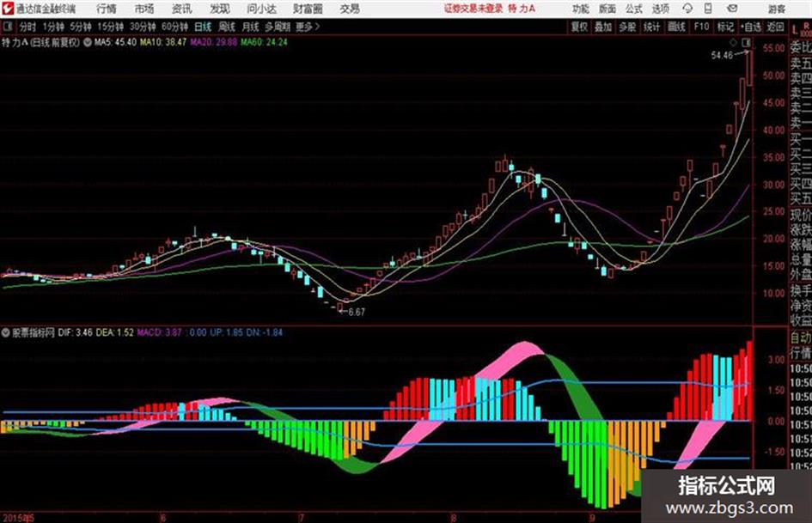This screenshot has width=812, height=523.
Task: Select the 多周期 tab
Action: (x=278, y=27)
